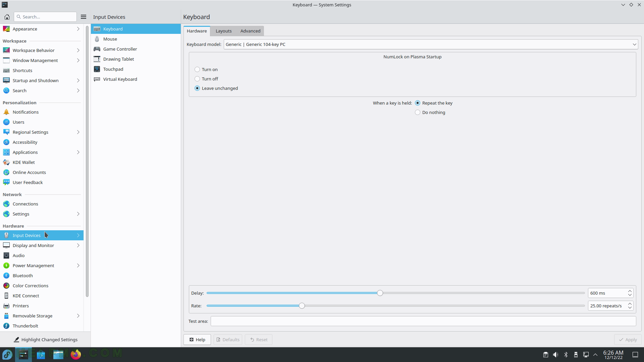Focus the Test area text field
This screenshot has width=644, height=362.
(x=423, y=321)
